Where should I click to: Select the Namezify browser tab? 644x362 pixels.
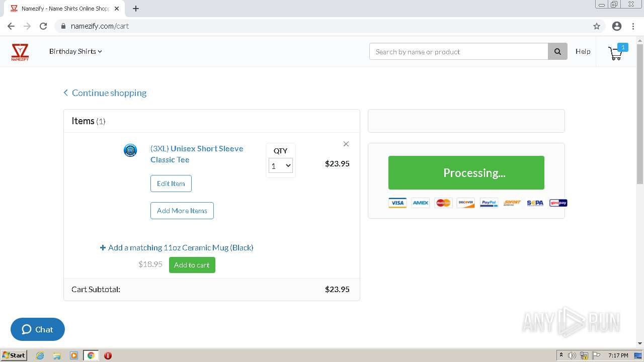pos(65,9)
